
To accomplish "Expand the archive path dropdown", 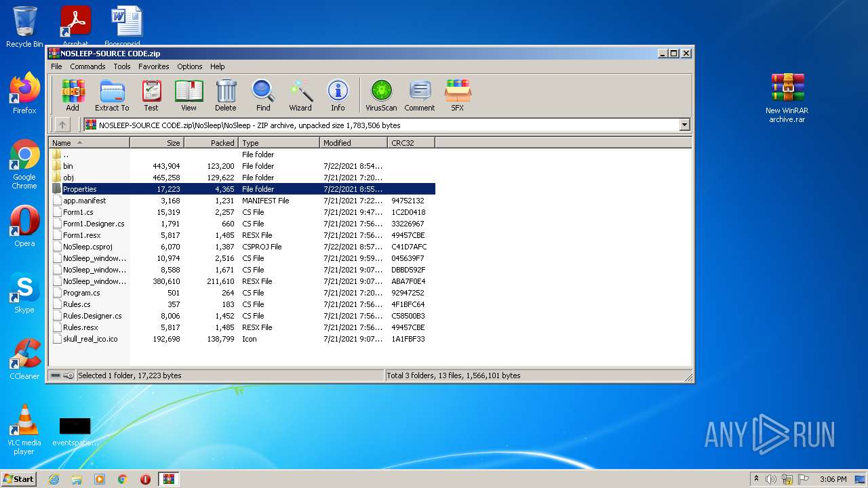I will 684,125.
